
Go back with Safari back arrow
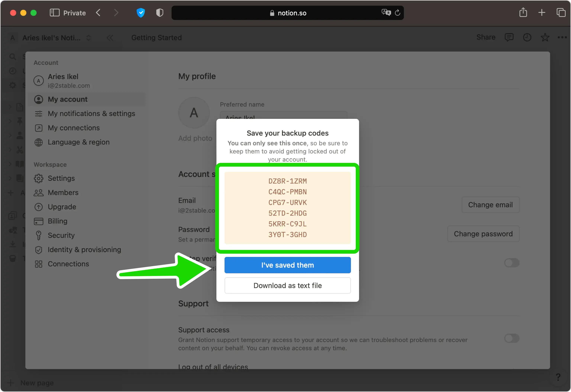[98, 12]
